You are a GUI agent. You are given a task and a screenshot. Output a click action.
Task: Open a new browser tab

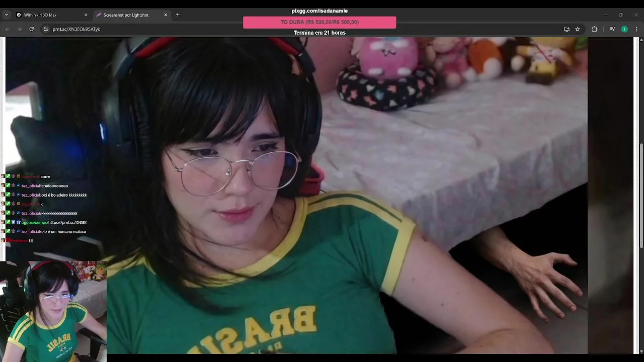coord(178,15)
